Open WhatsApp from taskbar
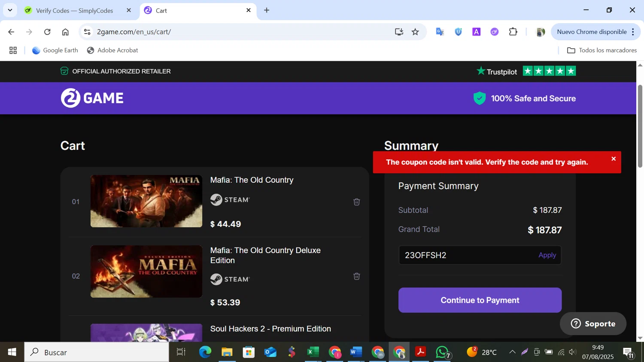Screen dimensions: 644x362 442,352
